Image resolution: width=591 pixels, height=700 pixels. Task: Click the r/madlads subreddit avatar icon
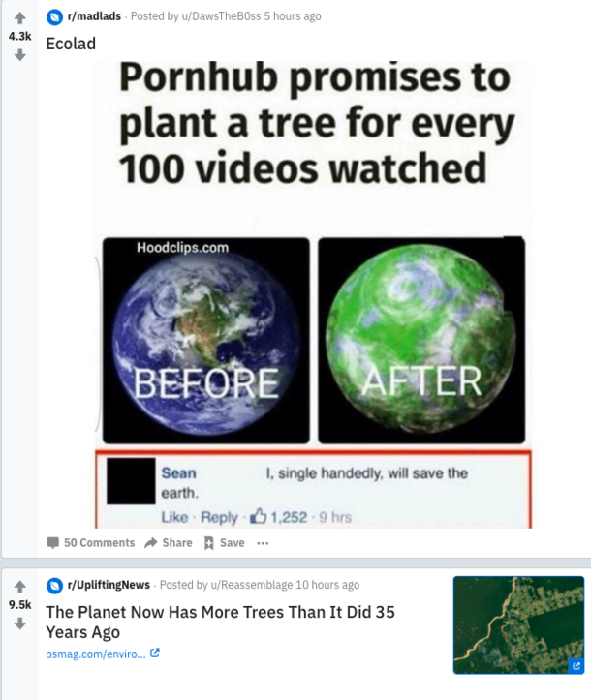tap(54, 17)
